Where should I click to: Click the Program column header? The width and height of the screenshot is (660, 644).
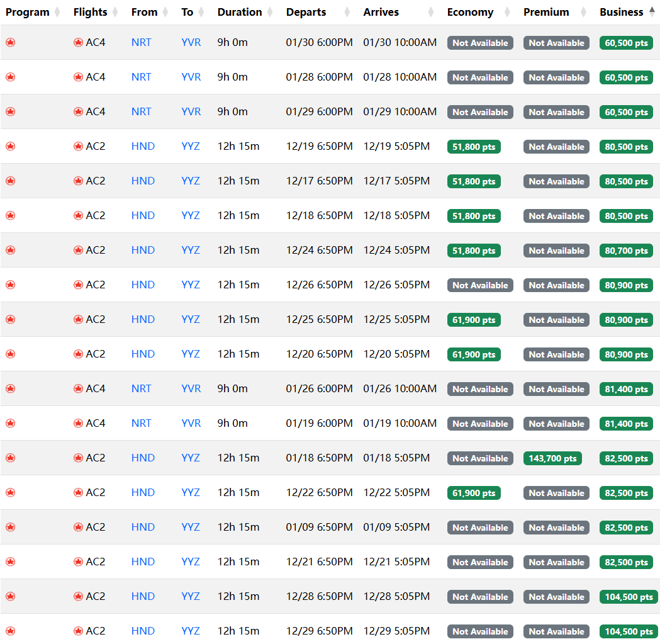(x=27, y=12)
